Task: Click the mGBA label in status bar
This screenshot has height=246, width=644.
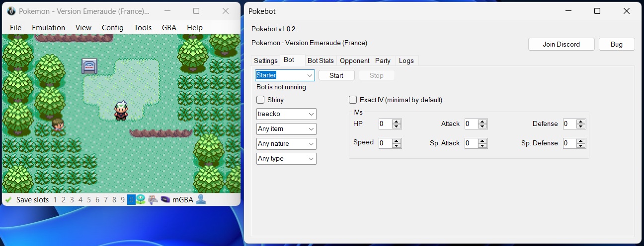Action: coord(183,200)
